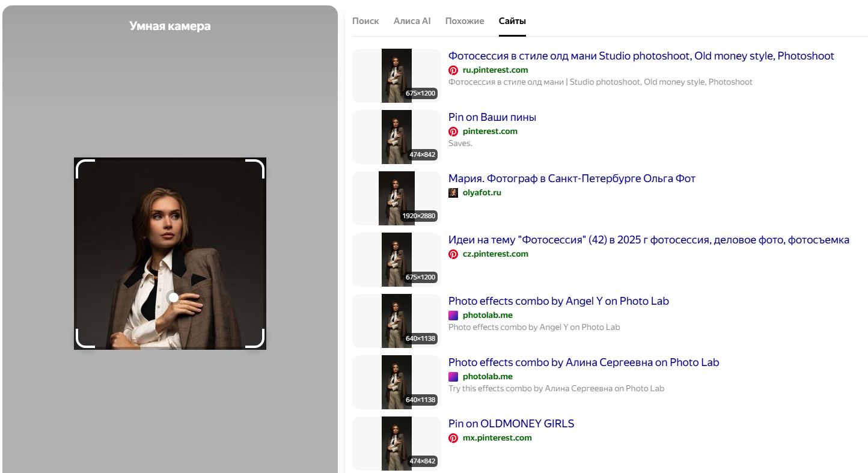
Task: Click the bottom-right crop corner handle
Action: pos(255,338)
